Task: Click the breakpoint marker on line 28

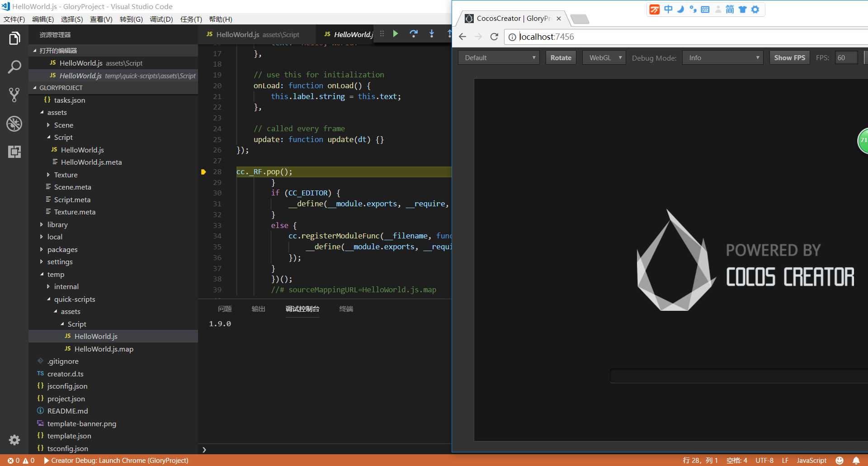Action: [203, 172]
